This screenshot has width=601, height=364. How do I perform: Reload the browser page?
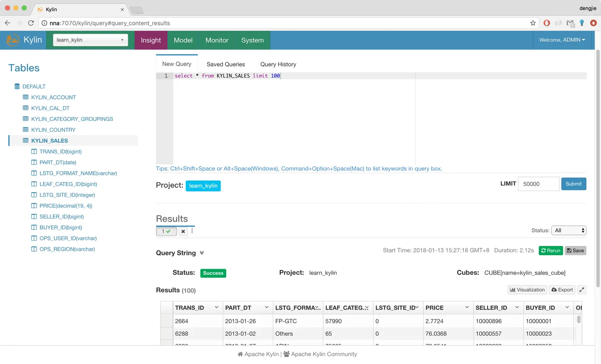pyautogui.click(x=31, y=23)
